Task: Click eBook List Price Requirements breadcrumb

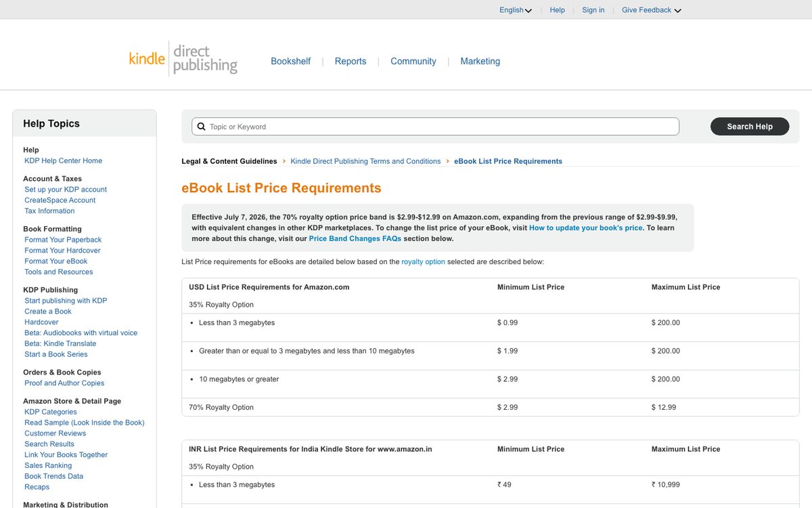Action: point(508,161)
